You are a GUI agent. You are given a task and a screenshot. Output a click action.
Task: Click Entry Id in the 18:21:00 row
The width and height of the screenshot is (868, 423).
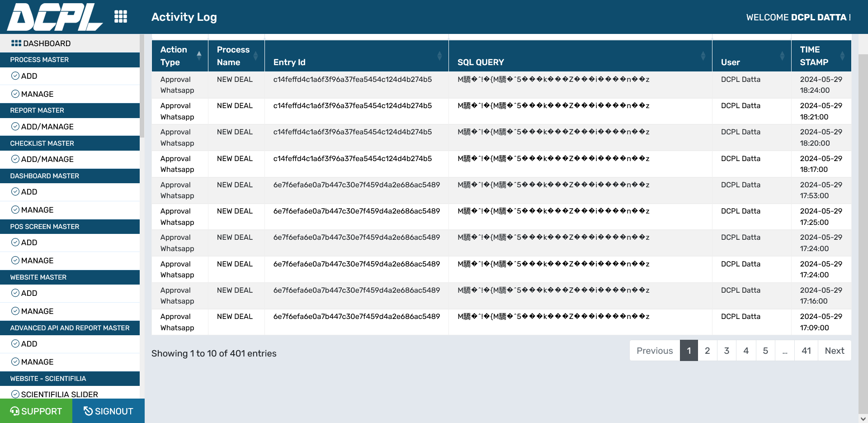353,105
